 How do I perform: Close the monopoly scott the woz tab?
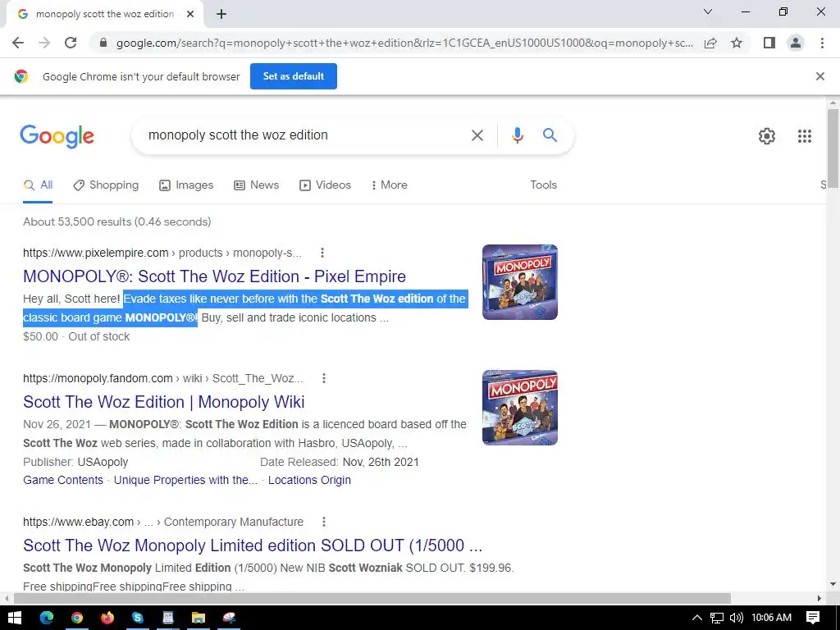click(x=190, y=15)
